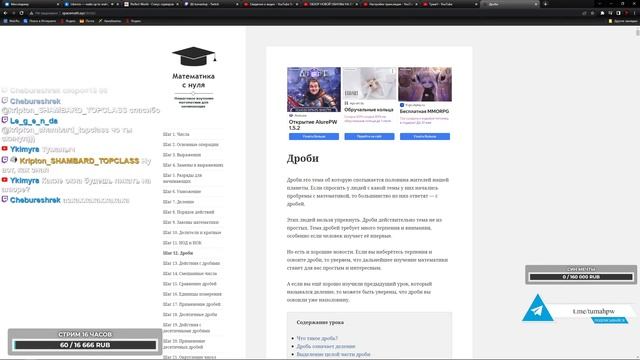The width and height of the screenshot is (640, 360).
Task: Click button under Бесплатная MMORPG ad
Action: pyautogui.click(x=424, y=136)
